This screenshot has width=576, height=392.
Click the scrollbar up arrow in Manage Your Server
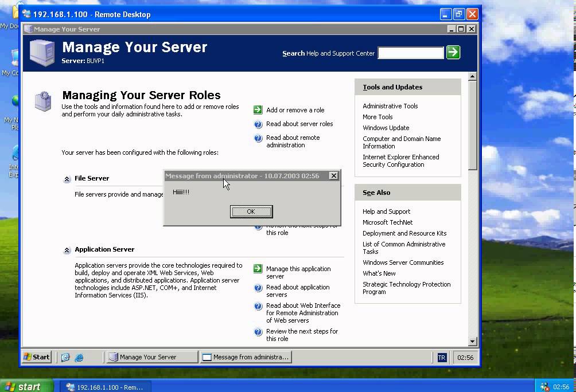(x=472, y=76)
